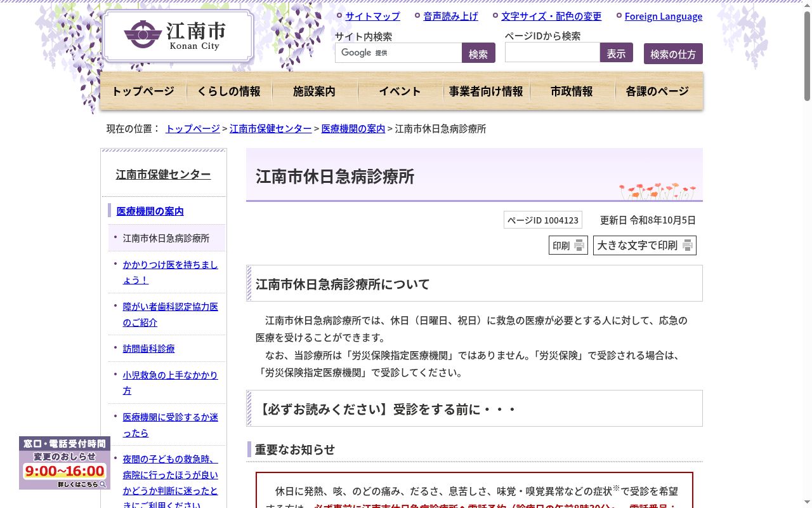Image resolution: width=812 pixels, height=508 pixels.
Task: Open the イベント nav menu item
Action: point(400,91)
